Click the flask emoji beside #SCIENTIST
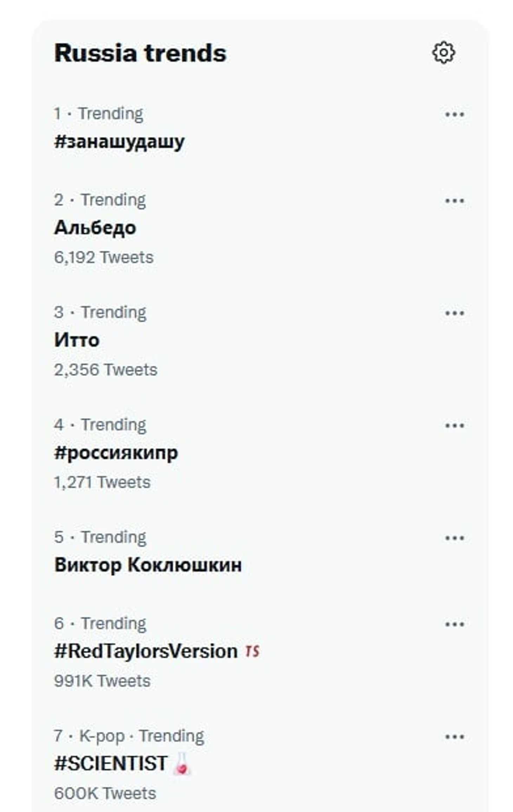 [182, 764]
